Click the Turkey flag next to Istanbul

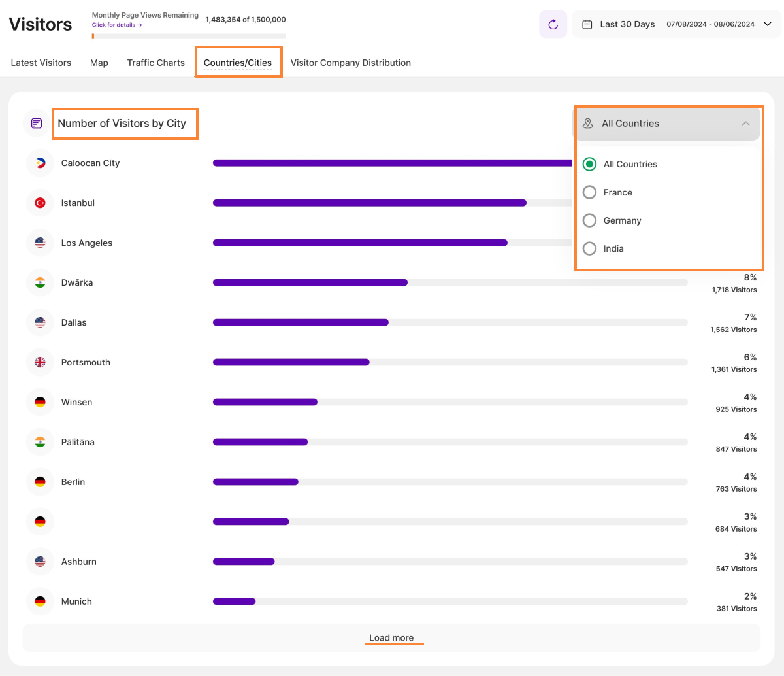40,203
